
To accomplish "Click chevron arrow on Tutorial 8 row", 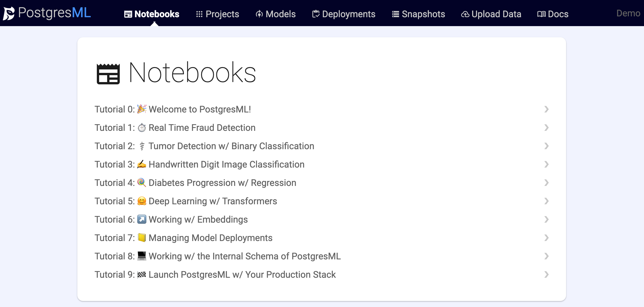I will point(546,256).
